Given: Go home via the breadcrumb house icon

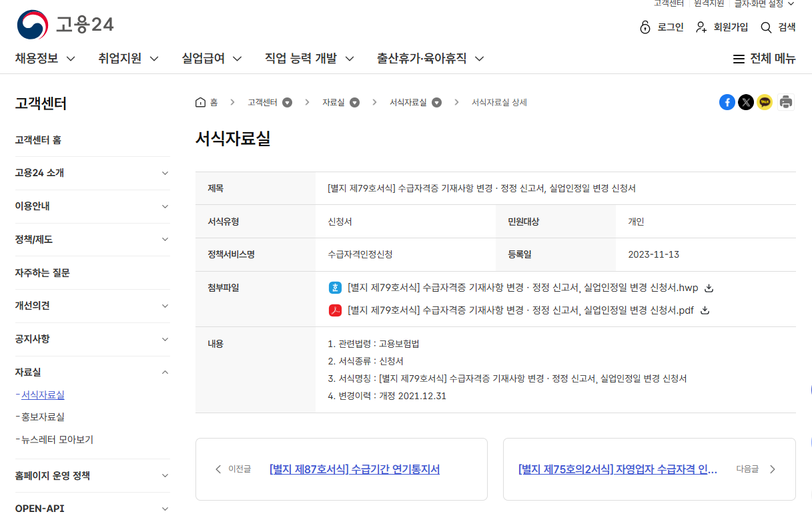Looking at the screenshot, I should 200,102.
